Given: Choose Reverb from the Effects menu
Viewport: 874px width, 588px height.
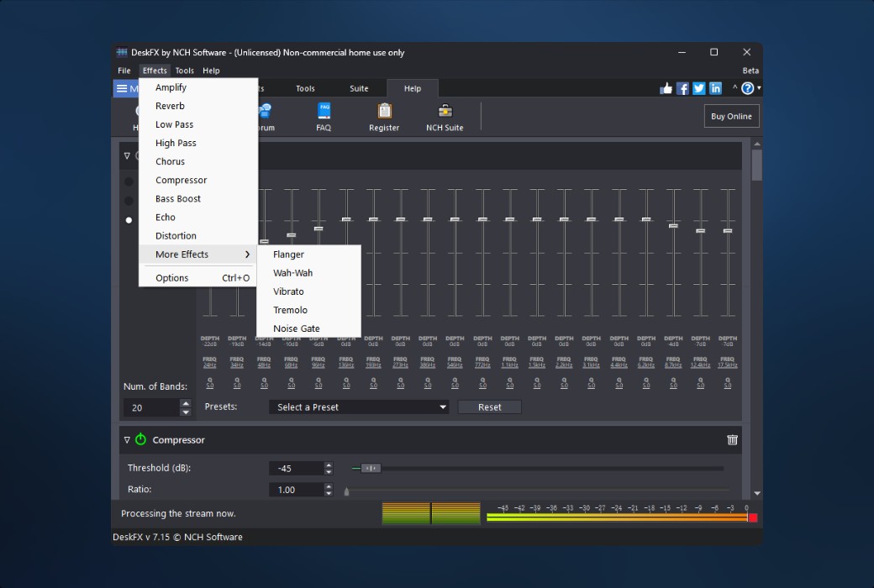Looking at the screenshot, I should tap(170, 106).
